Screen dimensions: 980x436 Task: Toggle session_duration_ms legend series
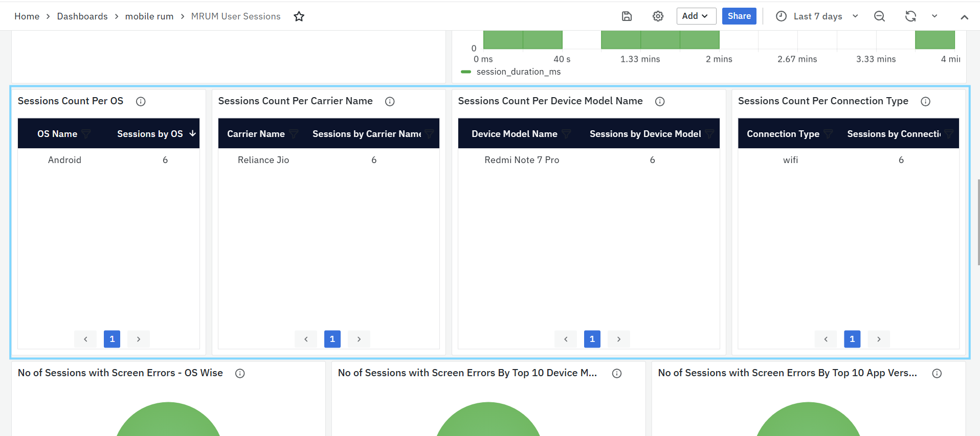click(x=518, y=72)
